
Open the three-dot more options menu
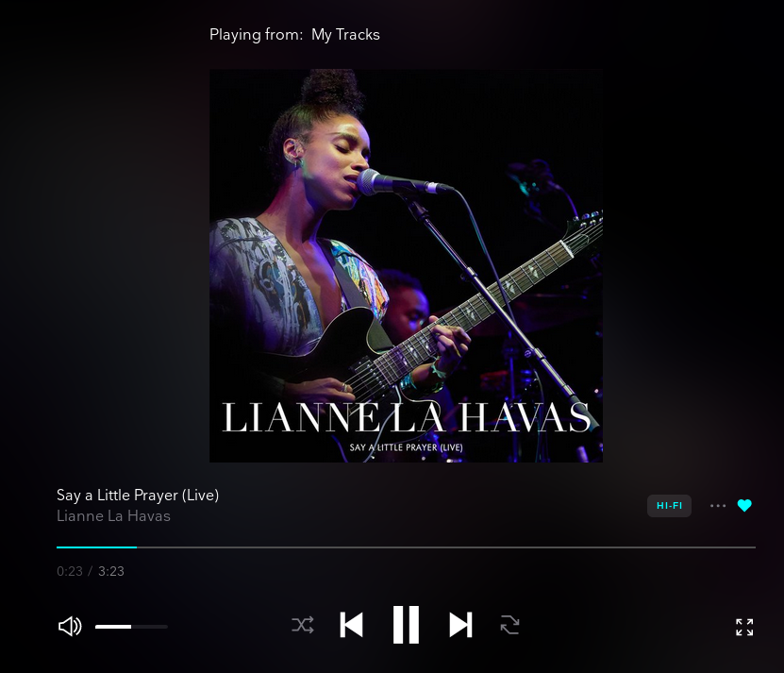(718, 505)
